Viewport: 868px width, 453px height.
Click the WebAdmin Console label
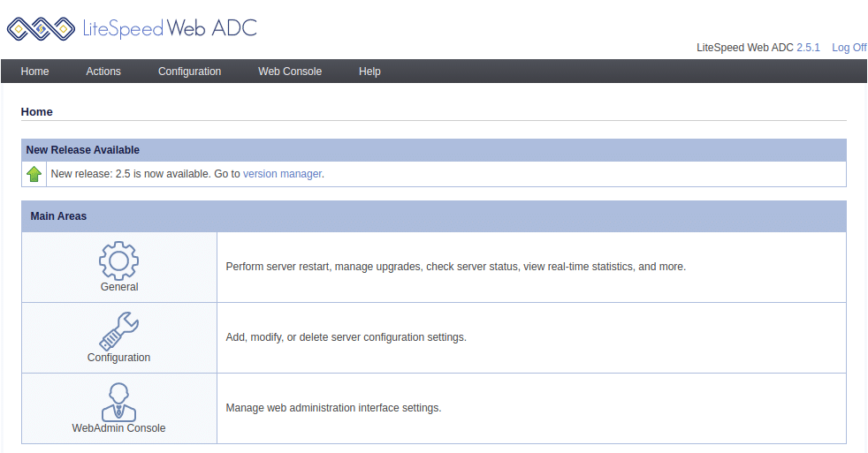pos(119,428)
